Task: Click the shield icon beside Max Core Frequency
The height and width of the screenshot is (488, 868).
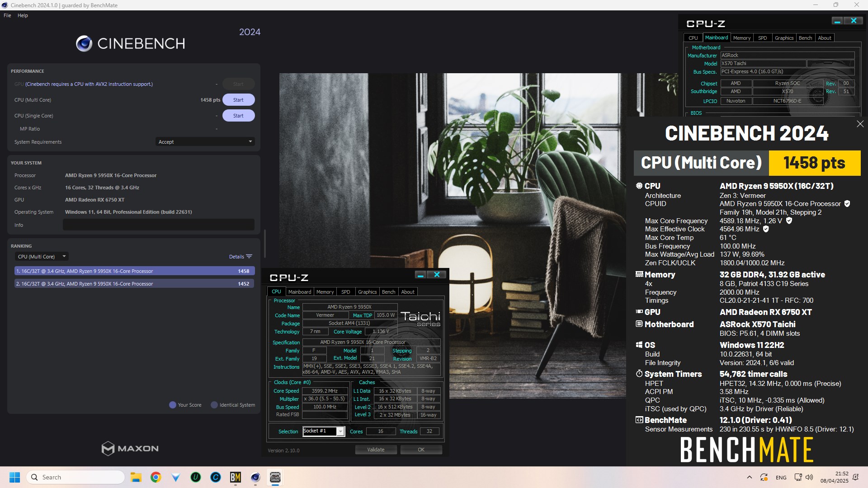Action: click(789, 221)
